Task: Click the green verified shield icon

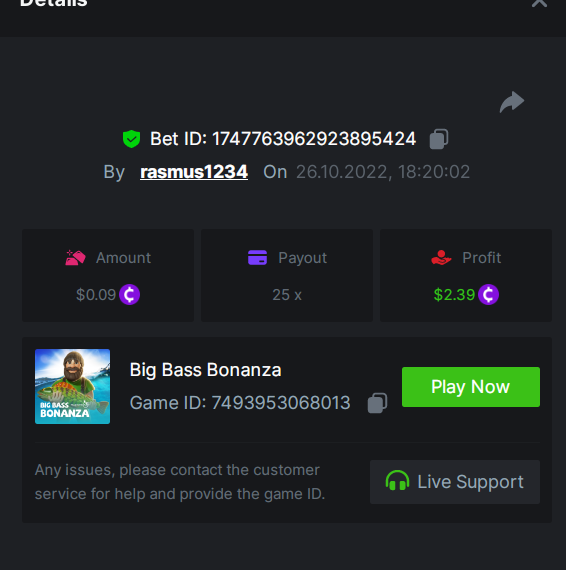Action: [x=131, y=139]
